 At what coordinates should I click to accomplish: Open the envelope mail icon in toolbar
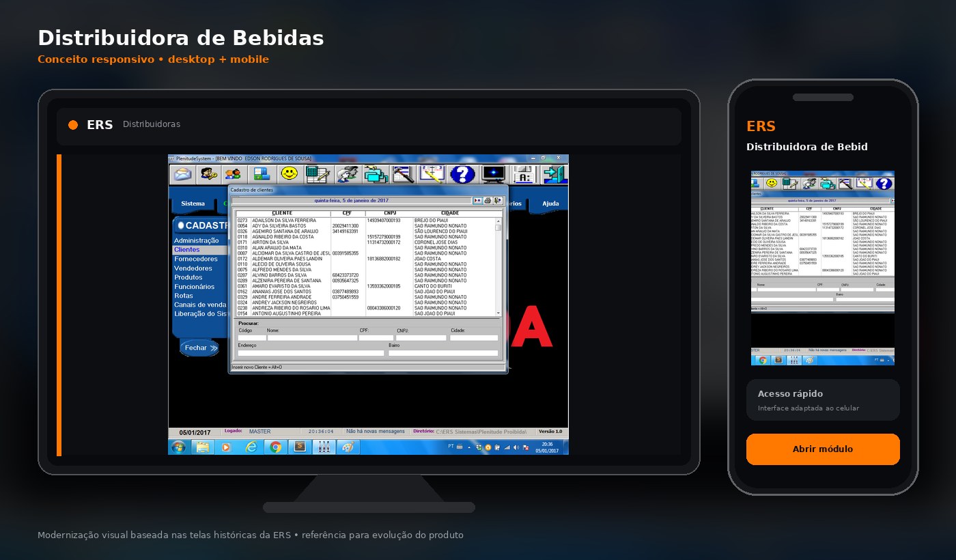point(182,174)
